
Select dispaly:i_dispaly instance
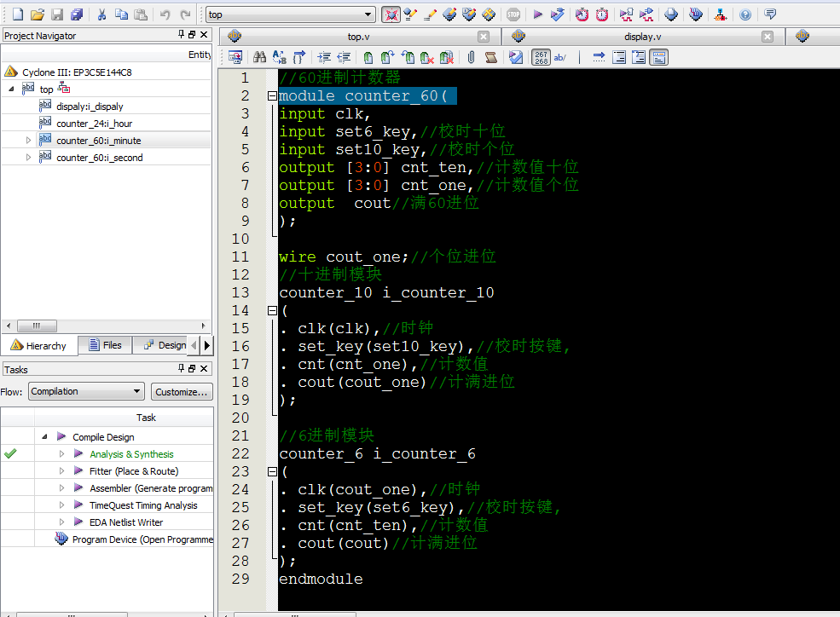coord(90,107)
